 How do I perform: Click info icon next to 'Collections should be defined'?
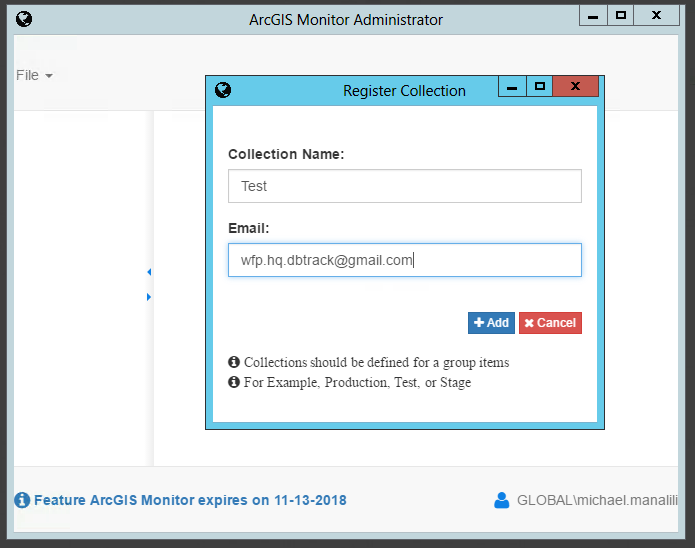click(234, 362)
